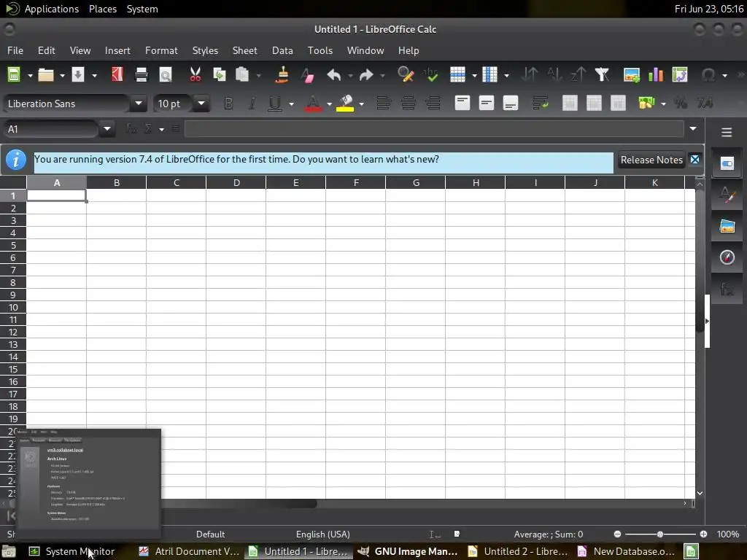747x560 pixels.
Task: Open the Function Wizard icon
Action: [131, 128]
